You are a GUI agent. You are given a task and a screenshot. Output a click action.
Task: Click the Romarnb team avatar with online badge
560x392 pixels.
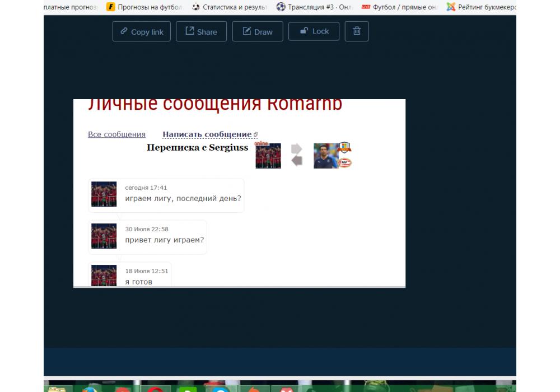(x=268, y=156)
